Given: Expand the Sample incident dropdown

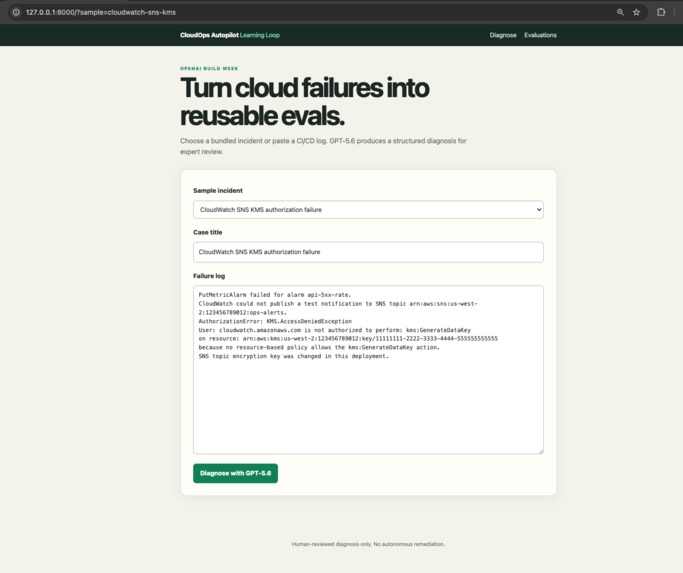Looking at the screenshot, I should [368, 210].
